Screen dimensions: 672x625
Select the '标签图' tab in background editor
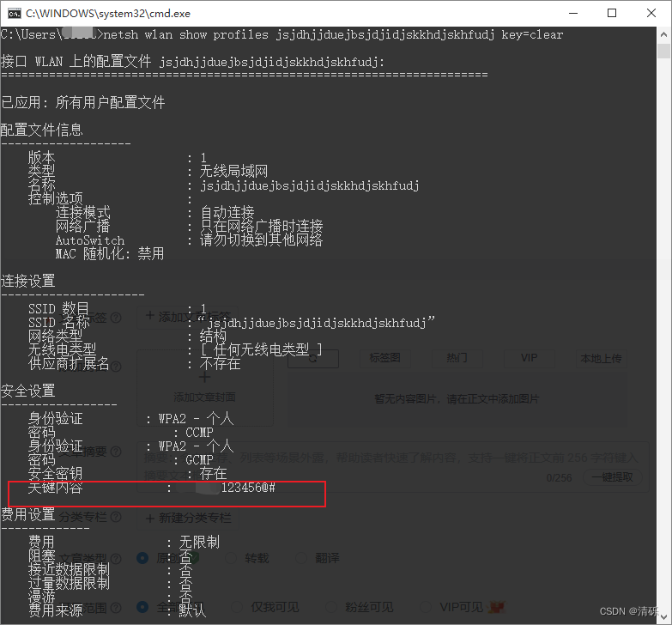384,358
